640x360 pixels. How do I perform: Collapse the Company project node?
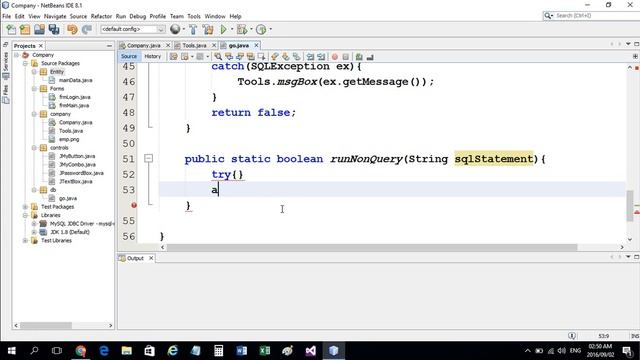click(16, 55)
